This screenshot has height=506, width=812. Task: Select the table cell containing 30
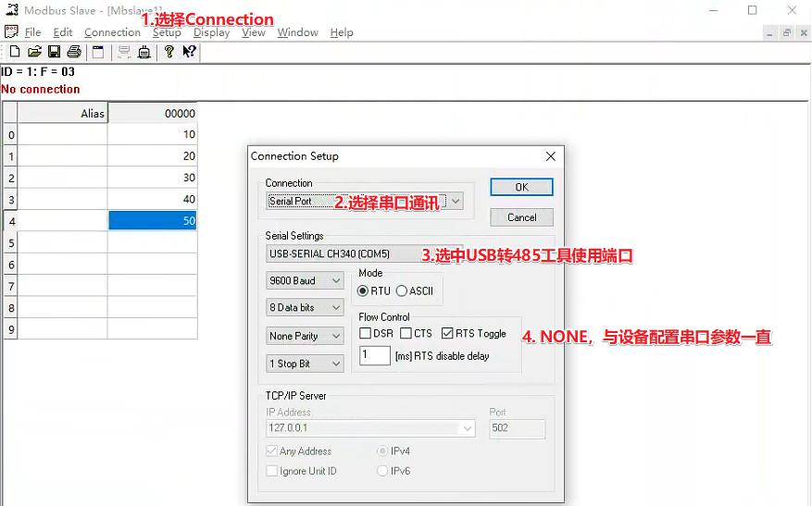(153, 178)
